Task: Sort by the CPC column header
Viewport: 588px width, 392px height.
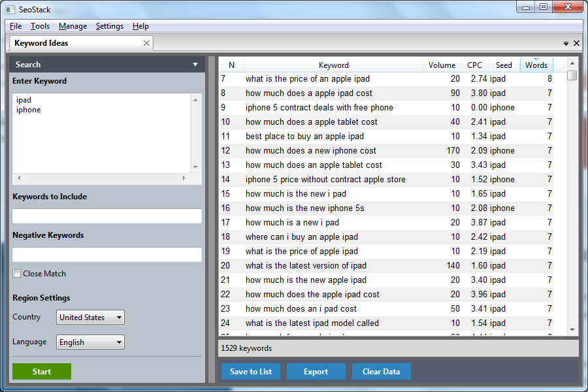Action: (474, 65)
